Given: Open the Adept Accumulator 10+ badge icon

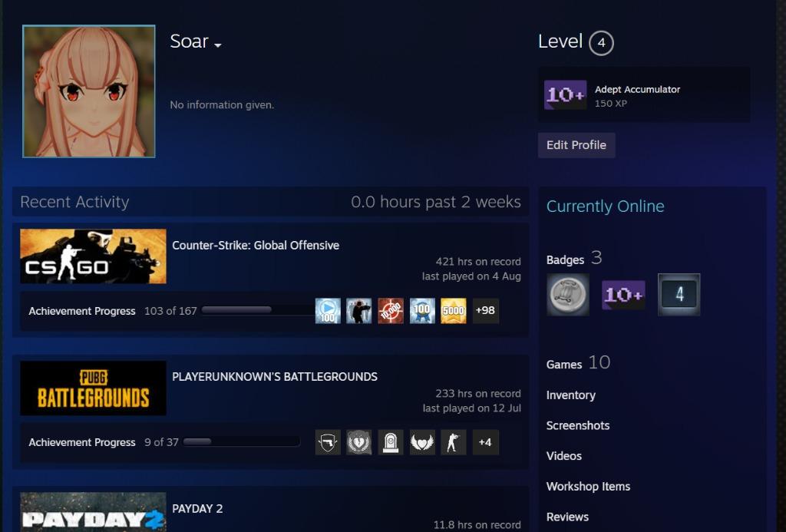Looking at the screenshot, I should coord(566,94).
